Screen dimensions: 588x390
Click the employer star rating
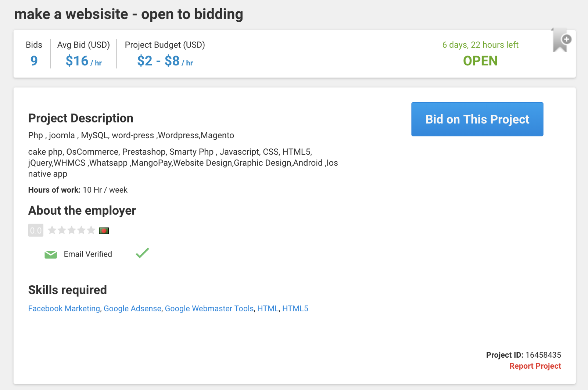(x=72, y=230)
